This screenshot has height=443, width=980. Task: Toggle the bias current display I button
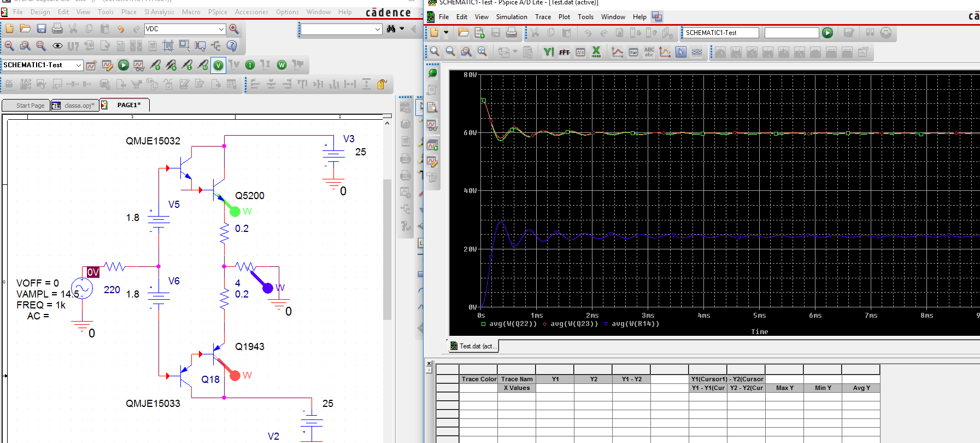click(250, 65)
